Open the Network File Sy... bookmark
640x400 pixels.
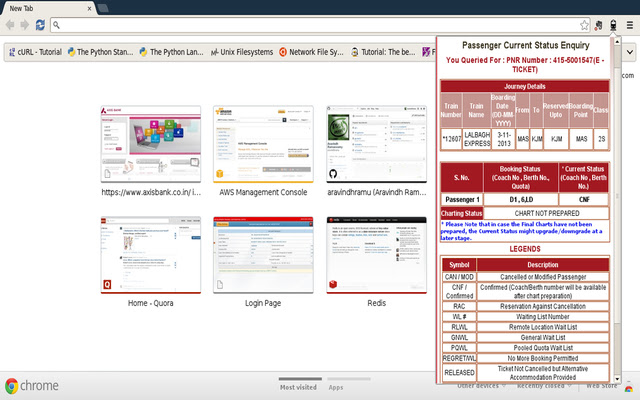coord(311,52)
